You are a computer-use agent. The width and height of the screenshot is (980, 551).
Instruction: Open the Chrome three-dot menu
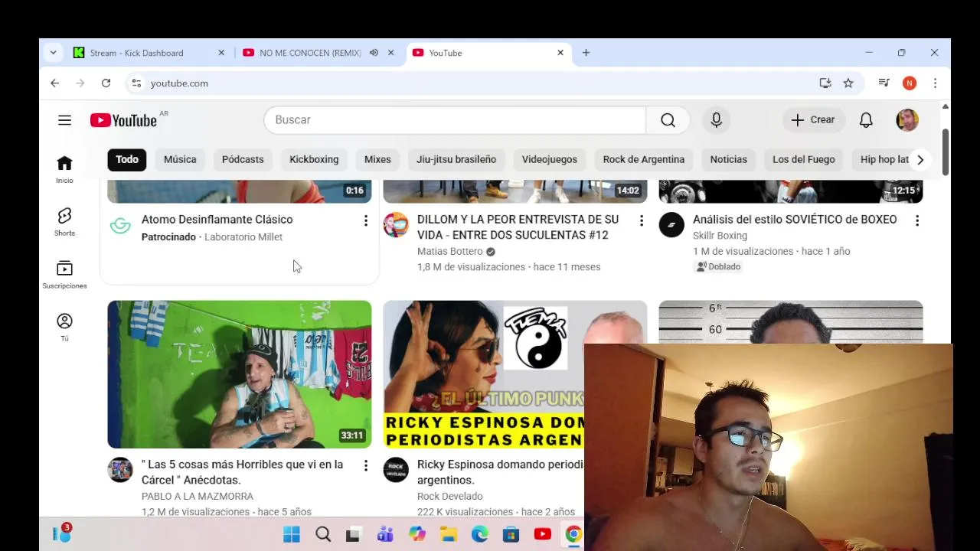click(935, 83)
